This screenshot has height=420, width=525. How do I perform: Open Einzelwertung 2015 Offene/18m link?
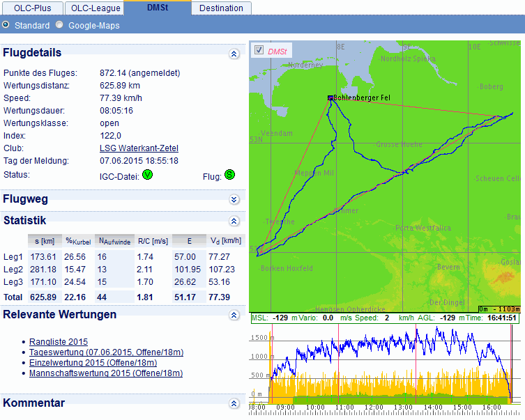[x=93, y=362]
